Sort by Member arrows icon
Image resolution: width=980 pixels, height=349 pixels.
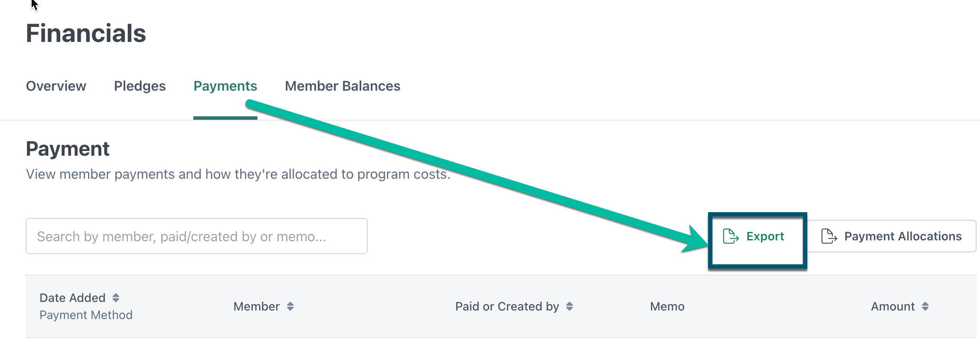click(290, 306)
